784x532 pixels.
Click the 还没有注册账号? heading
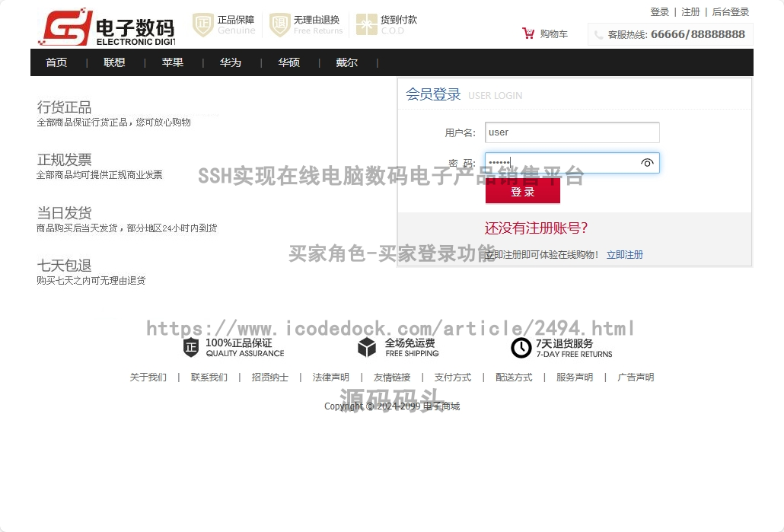click(x=536, y=228)
